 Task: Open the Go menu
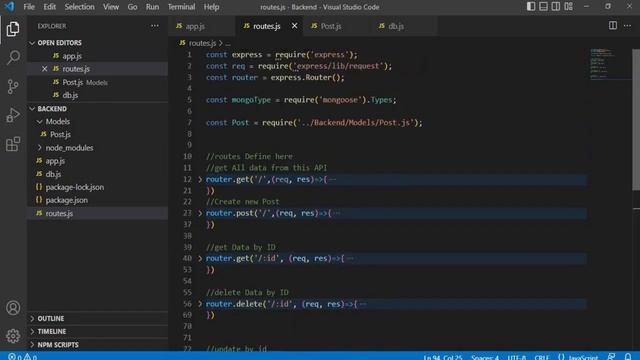point(132,7)
